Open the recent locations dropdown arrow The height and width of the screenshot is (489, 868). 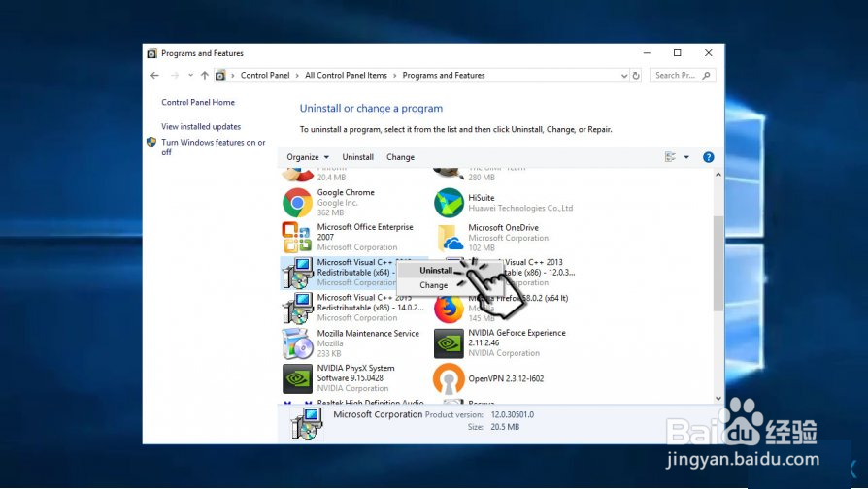tap(190, 76)
